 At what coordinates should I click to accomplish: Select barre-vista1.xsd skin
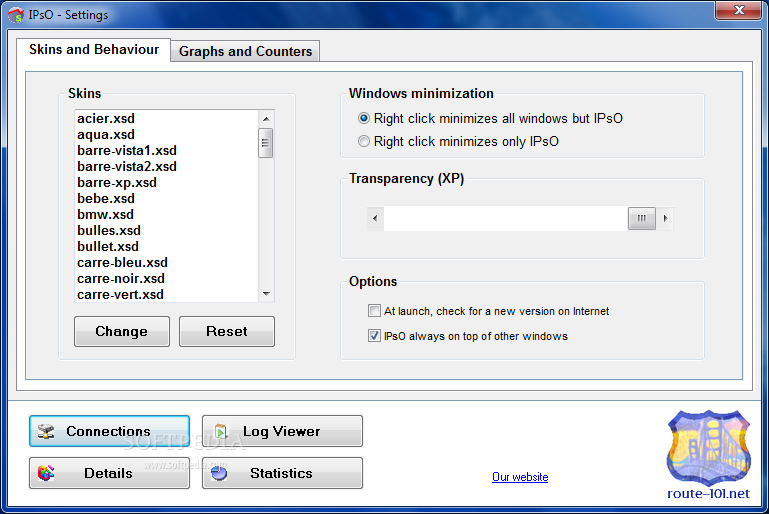coord(166,151)
